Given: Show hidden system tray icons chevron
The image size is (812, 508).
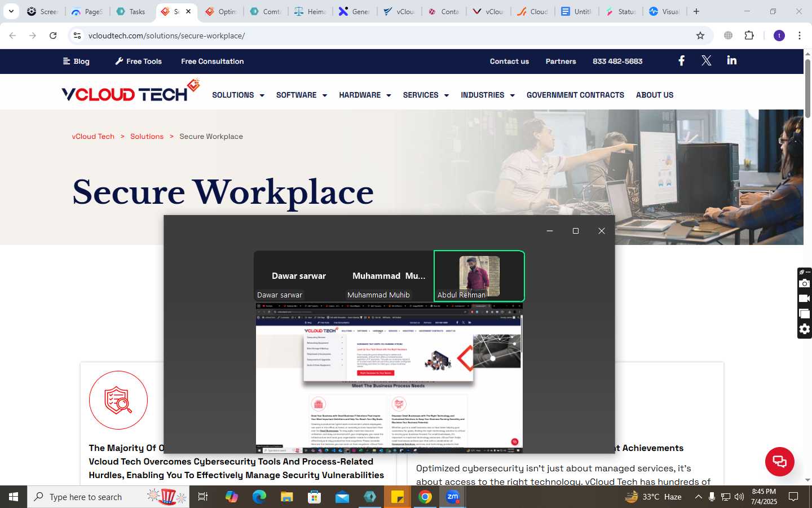Looking at the screenshot, I should pos(698,497).
